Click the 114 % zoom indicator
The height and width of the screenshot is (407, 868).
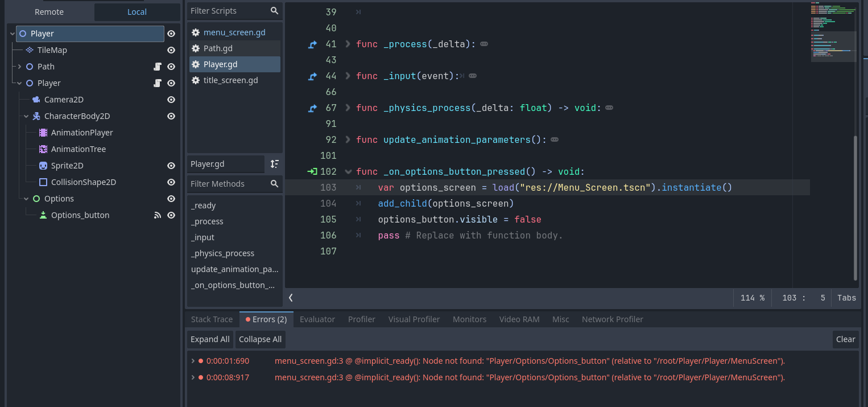tap(753, 298)
